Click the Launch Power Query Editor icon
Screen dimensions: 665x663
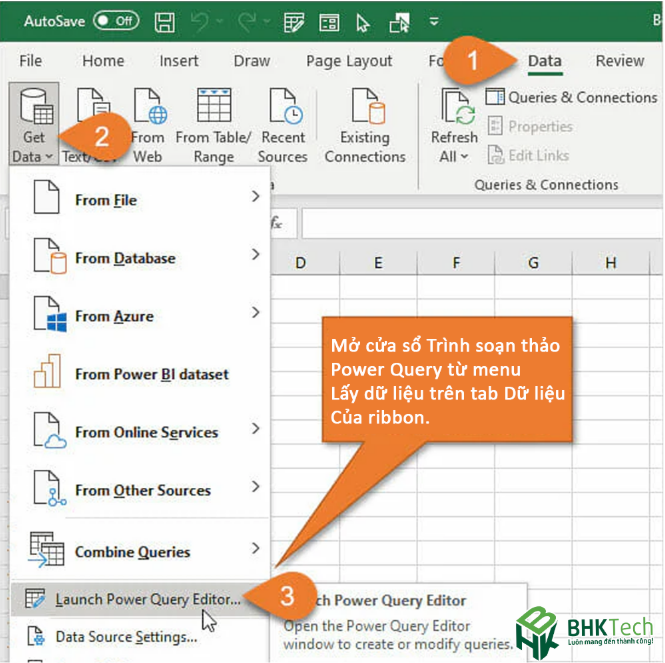click(x=35, y=598)
